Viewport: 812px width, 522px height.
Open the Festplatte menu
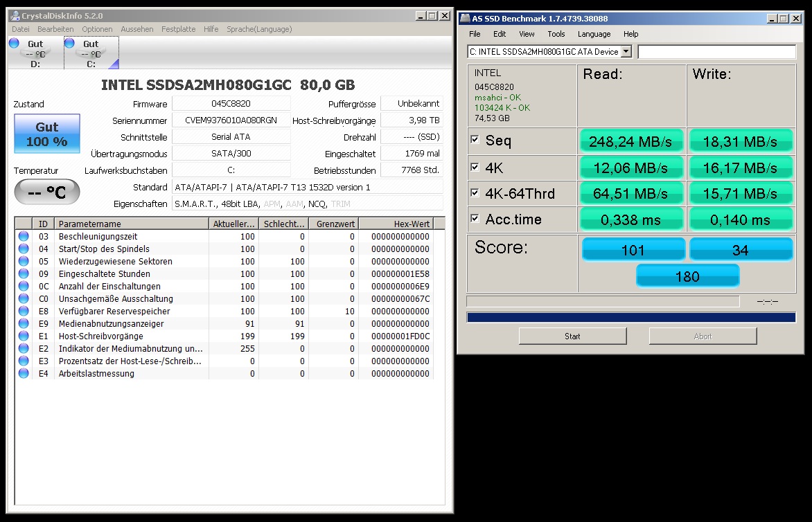tap(178, 29)
